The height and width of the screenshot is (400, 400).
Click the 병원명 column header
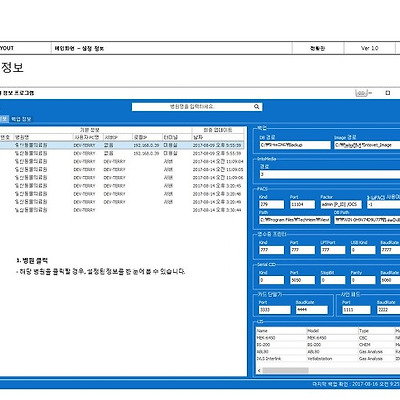(43, 137)
